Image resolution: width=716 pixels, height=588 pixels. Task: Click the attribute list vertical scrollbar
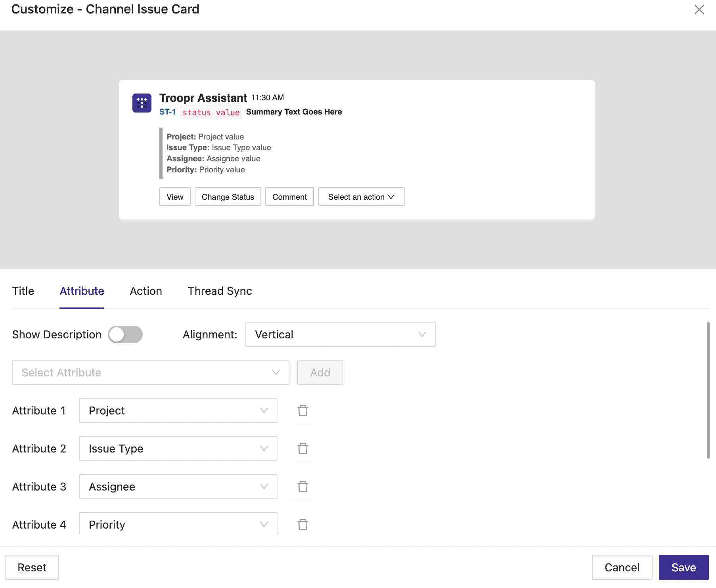[x=708, y=390]
